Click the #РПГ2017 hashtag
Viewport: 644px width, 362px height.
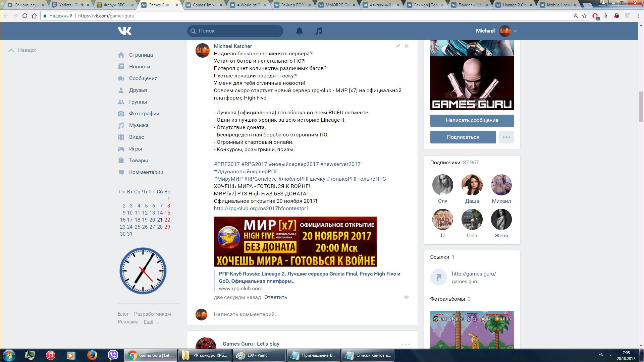click(x=227, y=164)
